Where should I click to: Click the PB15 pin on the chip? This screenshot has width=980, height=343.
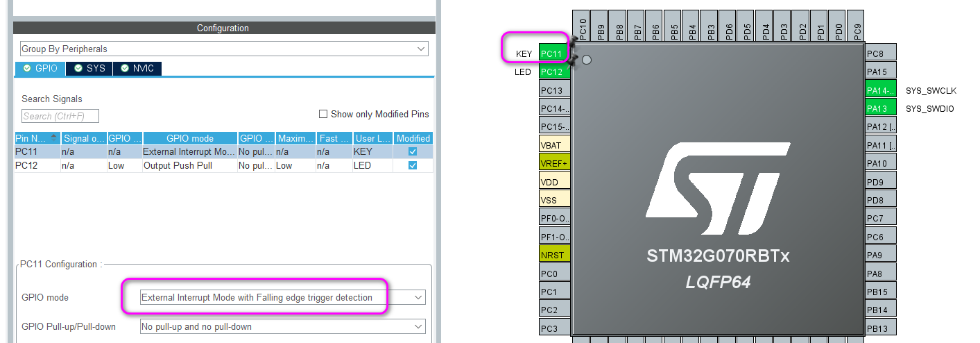click(881, 292)
